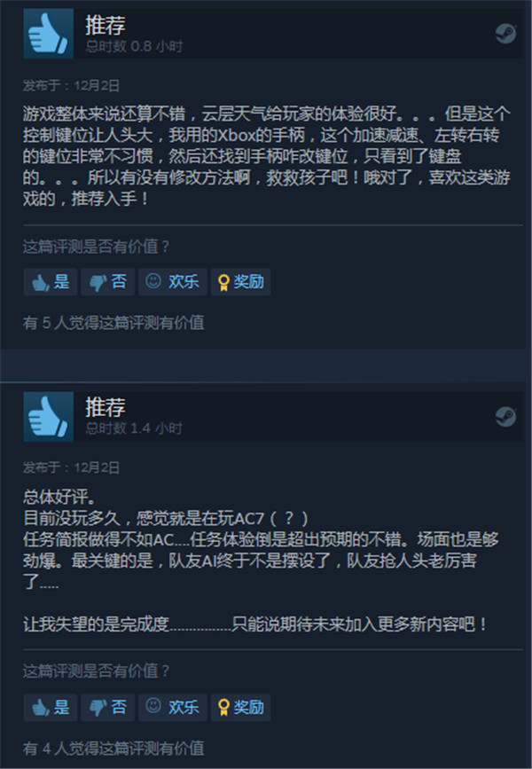Click the 总时数 0.8 小时 playtime text
This screenshot has height=769, width=532.
tap(134, 47)
